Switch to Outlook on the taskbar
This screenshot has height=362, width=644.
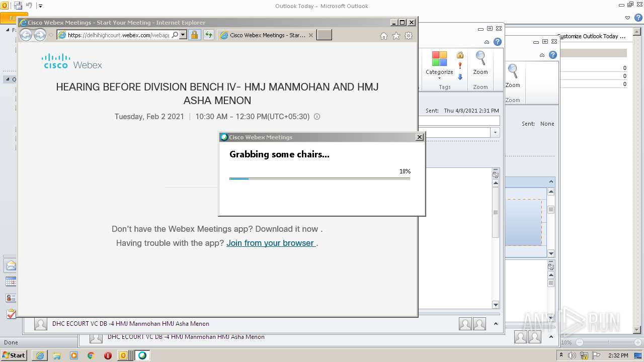tap(124, 355)
